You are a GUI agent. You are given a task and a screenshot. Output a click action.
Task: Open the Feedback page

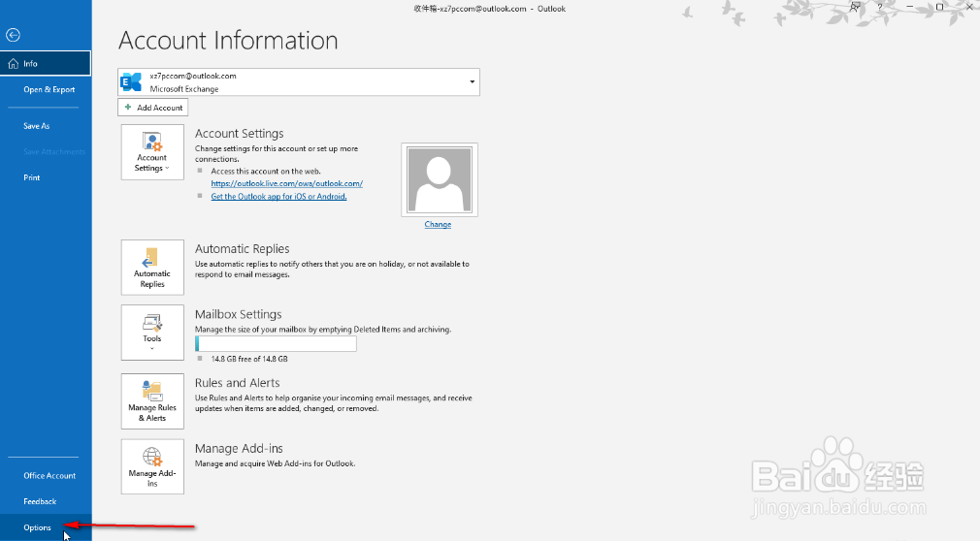tap(40, 501)
